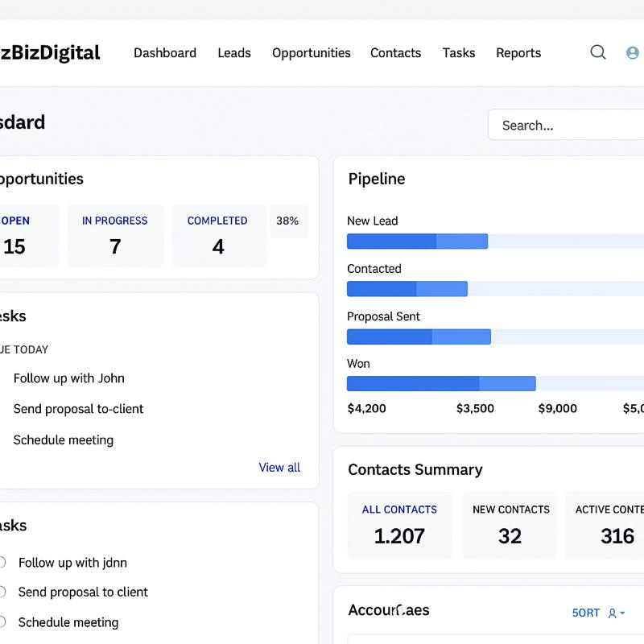Screen dimensions: 644x644
Task: Navigate to Reports in top navigation
Action: tap(518, 53)
